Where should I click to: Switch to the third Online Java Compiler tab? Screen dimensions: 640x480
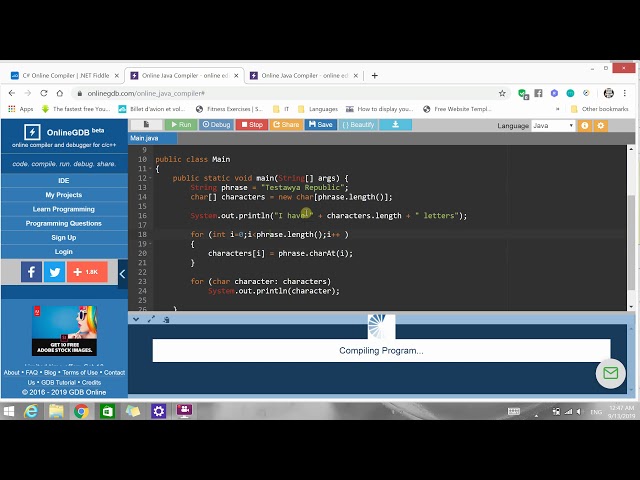[x=304, y=76]
